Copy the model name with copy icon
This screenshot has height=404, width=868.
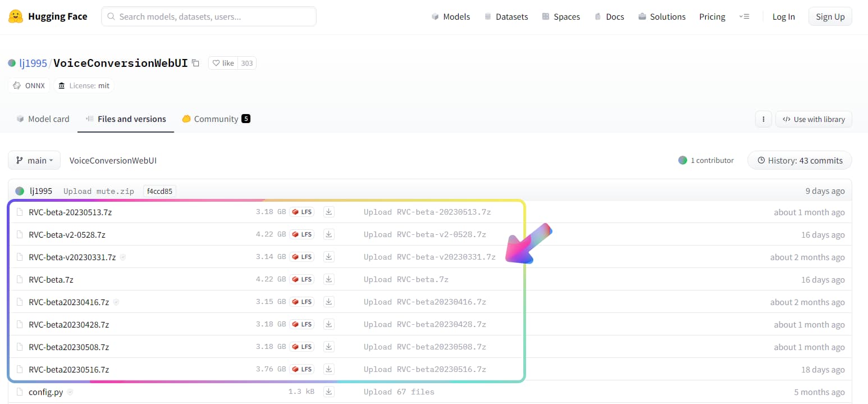195,63
